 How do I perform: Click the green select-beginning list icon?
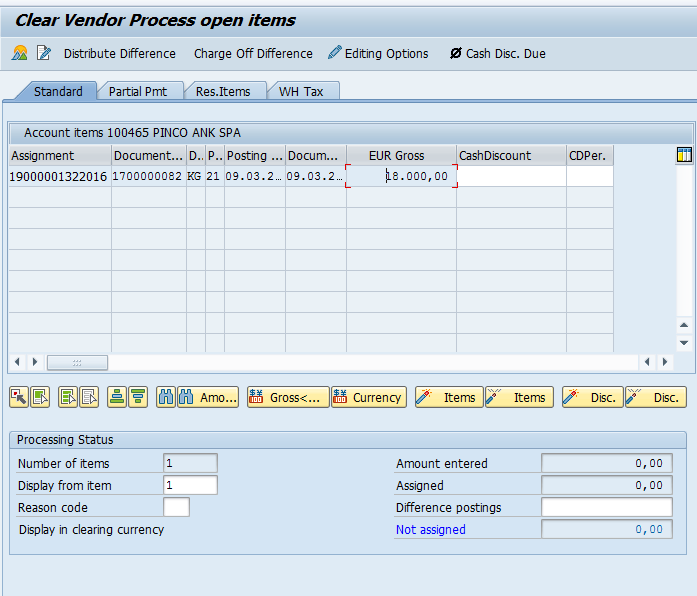coord(68,397)
